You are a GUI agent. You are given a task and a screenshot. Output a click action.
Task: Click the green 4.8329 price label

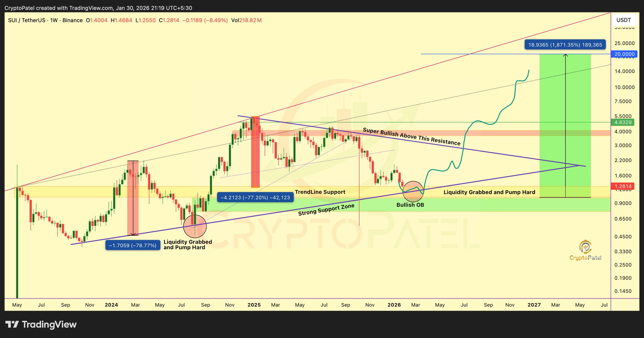622,122
